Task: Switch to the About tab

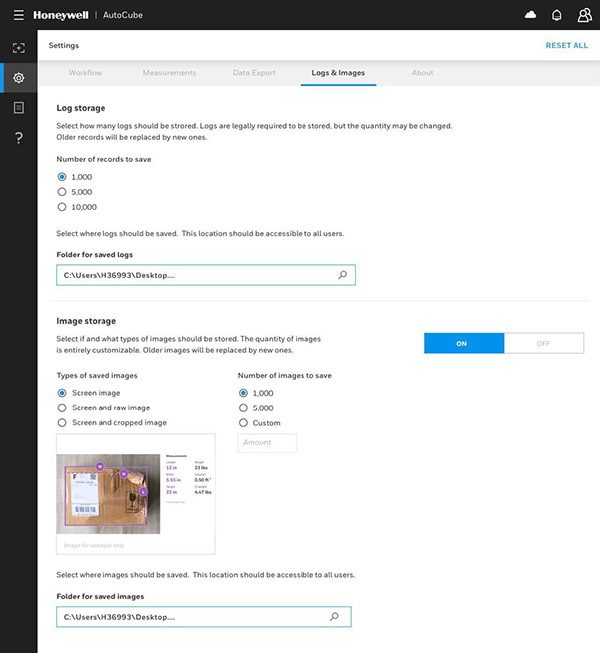Action: [x=423, y=73]
